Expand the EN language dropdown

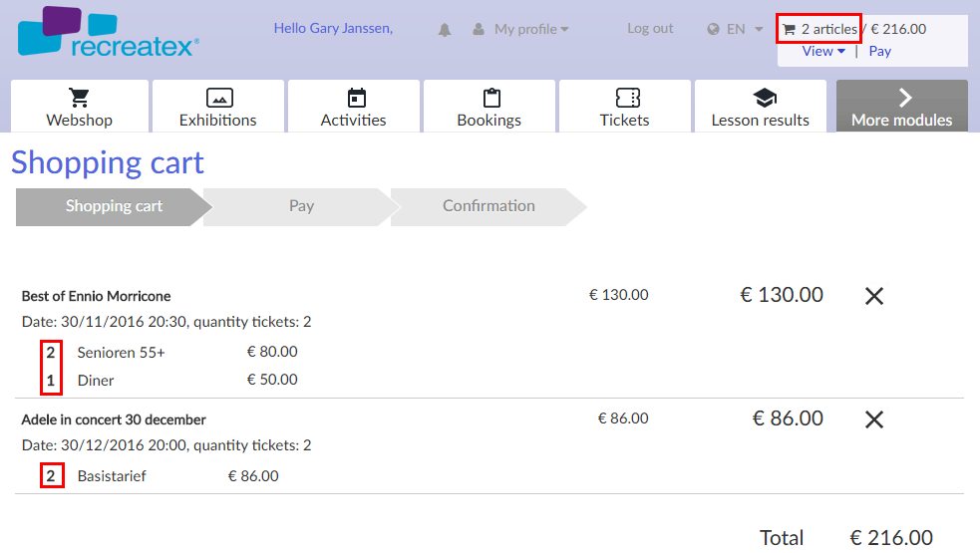pyautogui.click(x=744, y=30)
